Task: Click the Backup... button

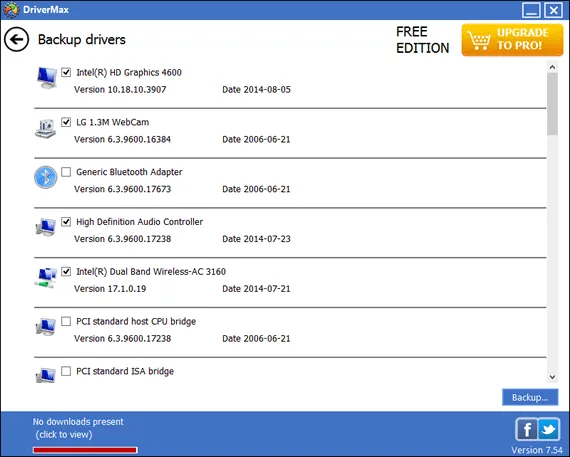Action: [x=530, y=397]
